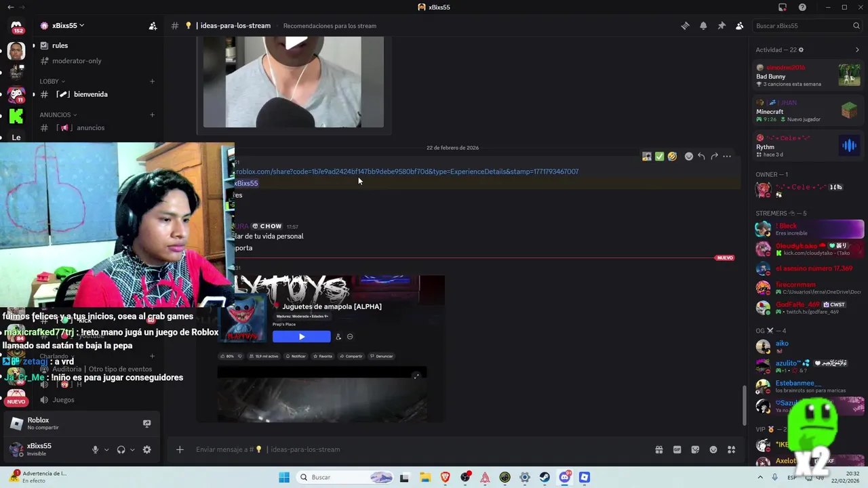Viewport: 868px width, 488px height.
Task: Toggle headphones deafen in user panel
Action: [121, 449]
